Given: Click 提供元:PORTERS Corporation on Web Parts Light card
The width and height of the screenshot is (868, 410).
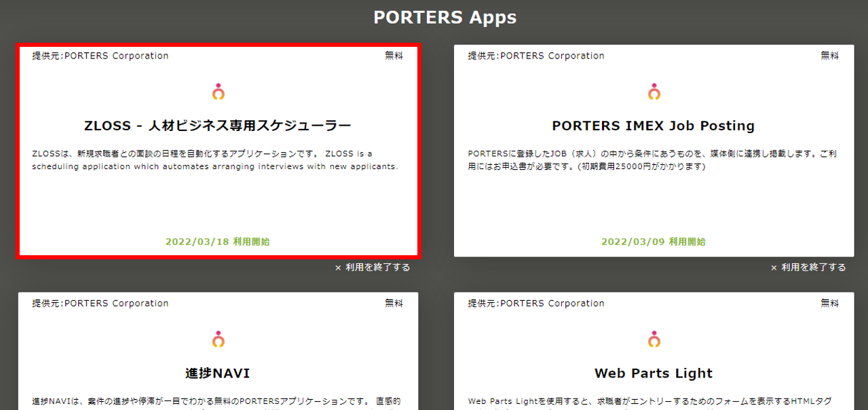Looking at the screenshot, I should (536, 303).
